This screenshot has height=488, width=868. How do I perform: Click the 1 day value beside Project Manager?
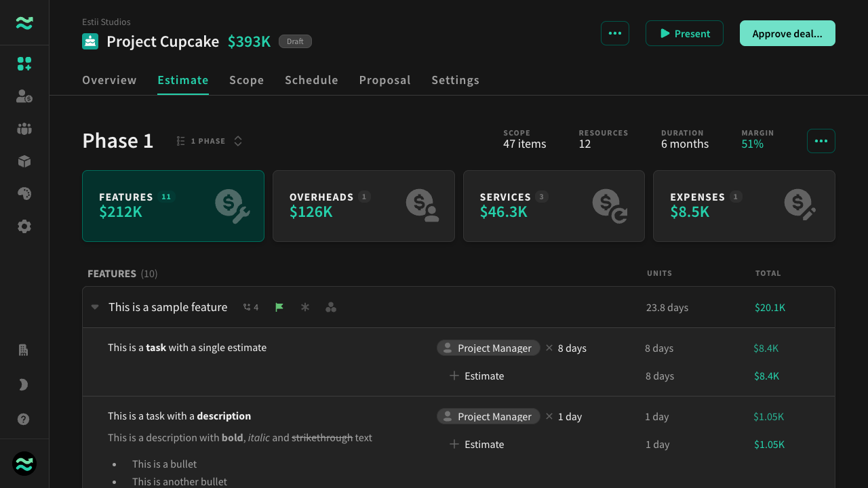click(x=570, y=417)
